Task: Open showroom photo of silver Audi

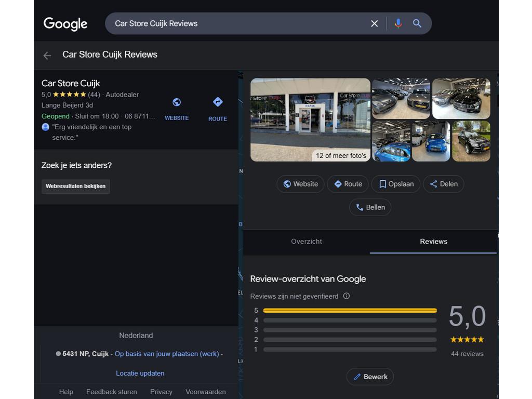Action: point(401,99)
